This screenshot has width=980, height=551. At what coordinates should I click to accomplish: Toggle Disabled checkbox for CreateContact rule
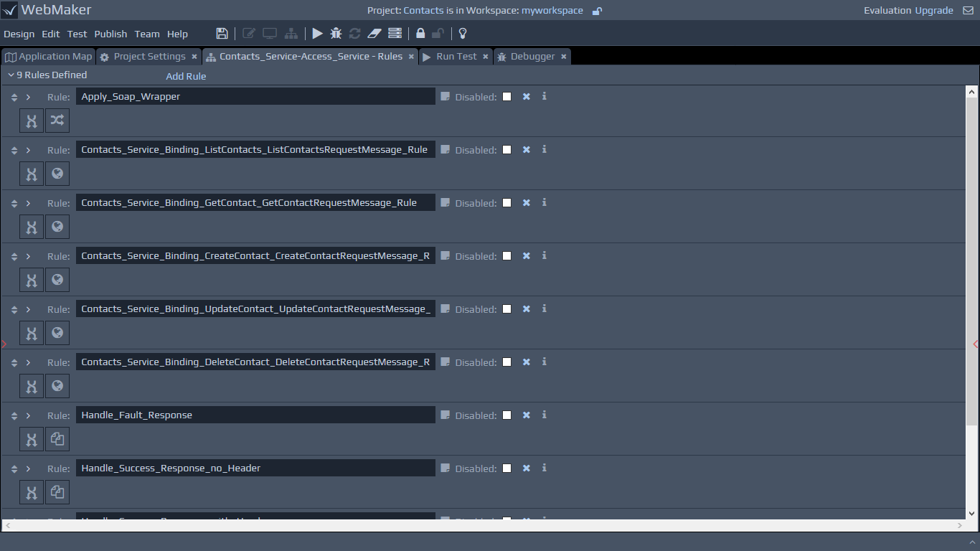(507, 256)
